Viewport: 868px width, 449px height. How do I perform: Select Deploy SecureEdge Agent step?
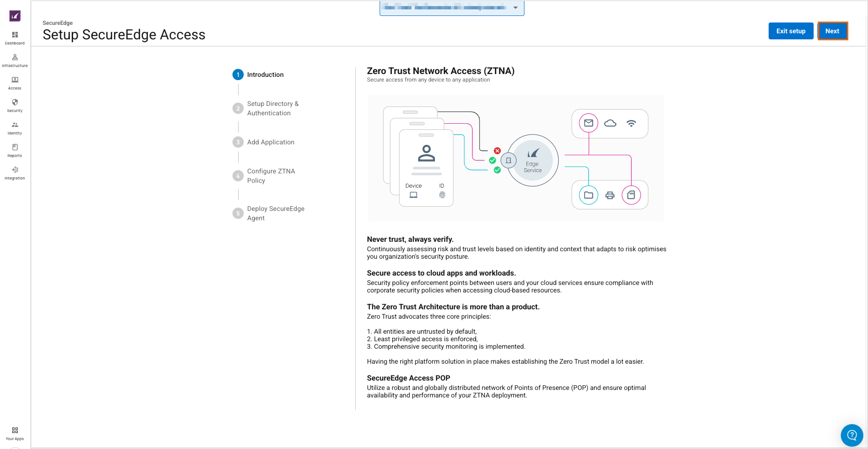tap(275, 213)
